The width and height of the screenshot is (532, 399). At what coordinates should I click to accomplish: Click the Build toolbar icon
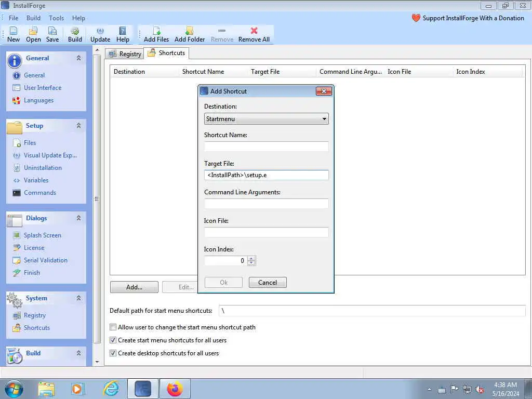coord(75,34)
